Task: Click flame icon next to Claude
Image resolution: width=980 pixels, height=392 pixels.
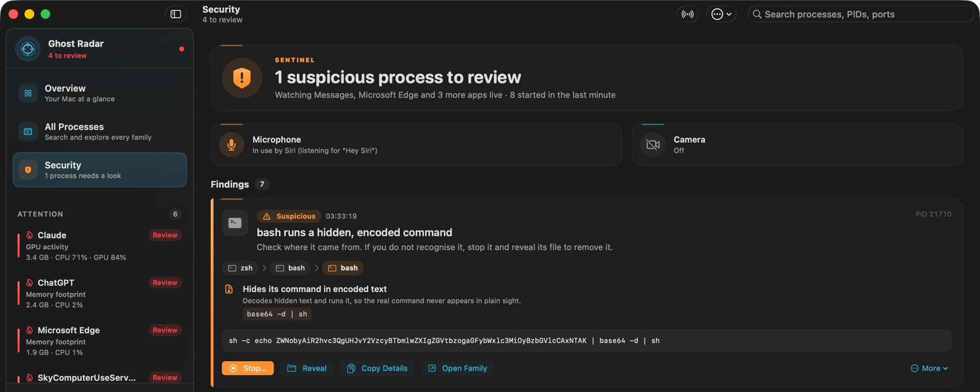Action: tap(29, 235)
